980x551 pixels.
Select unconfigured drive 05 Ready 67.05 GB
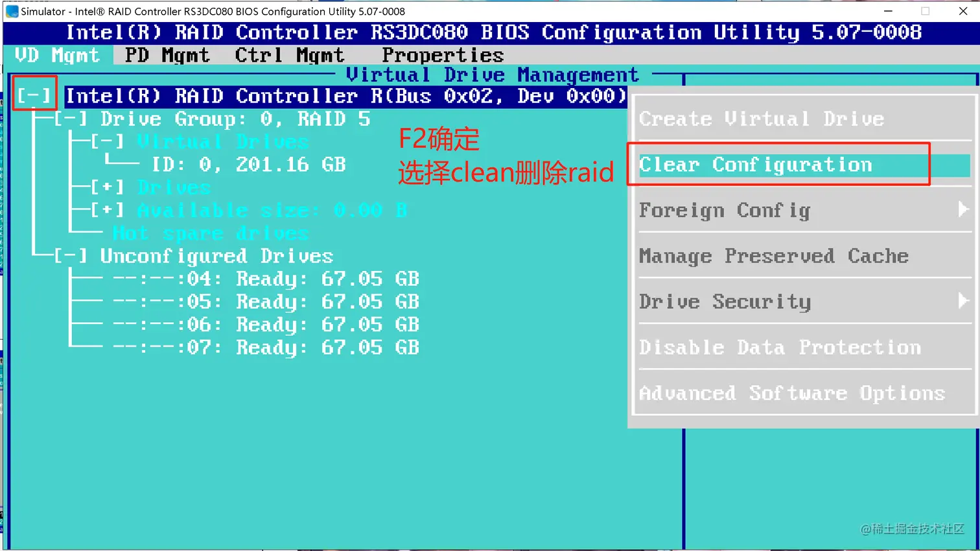(266, 301)
